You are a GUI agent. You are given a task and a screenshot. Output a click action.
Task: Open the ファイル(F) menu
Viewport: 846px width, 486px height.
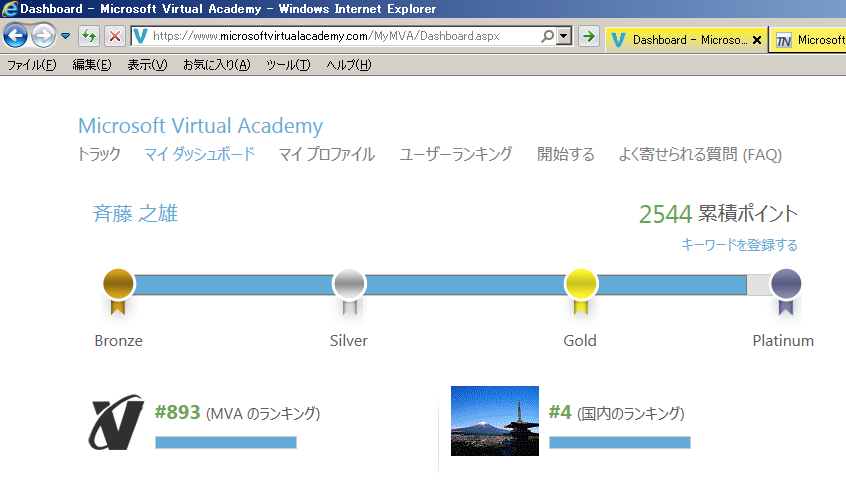coord(31,65)
